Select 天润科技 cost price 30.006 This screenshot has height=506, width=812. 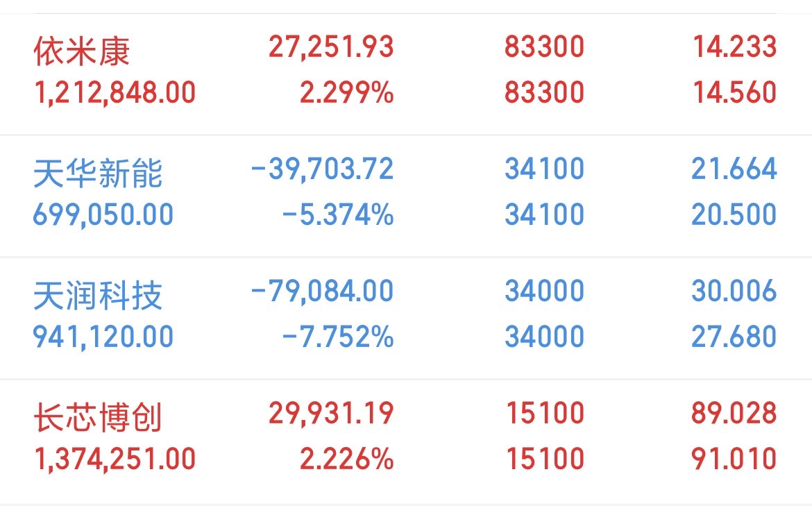734,291
